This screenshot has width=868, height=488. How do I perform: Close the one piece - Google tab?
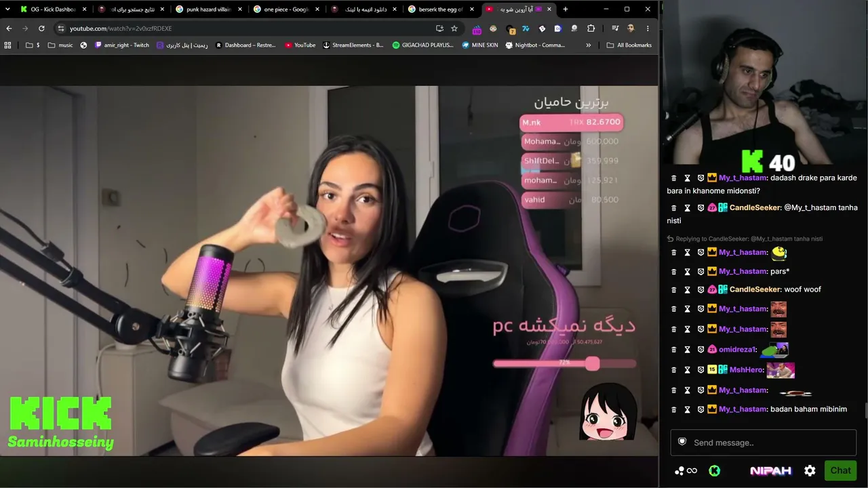(x=317, y=9)
